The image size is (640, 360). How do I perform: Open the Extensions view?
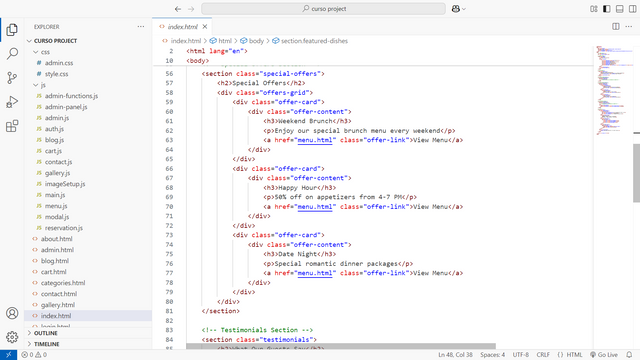pos(12,126)
